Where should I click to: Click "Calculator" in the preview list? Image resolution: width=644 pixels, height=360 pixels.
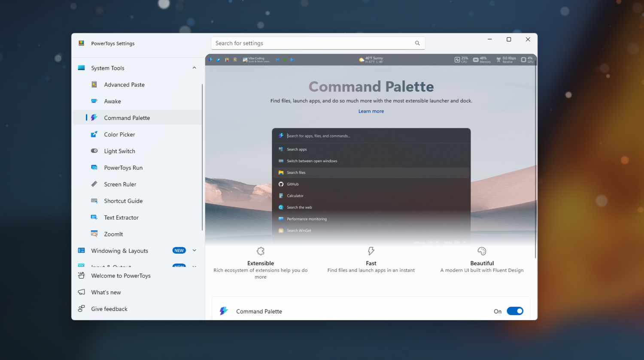(x=295, y=196)
